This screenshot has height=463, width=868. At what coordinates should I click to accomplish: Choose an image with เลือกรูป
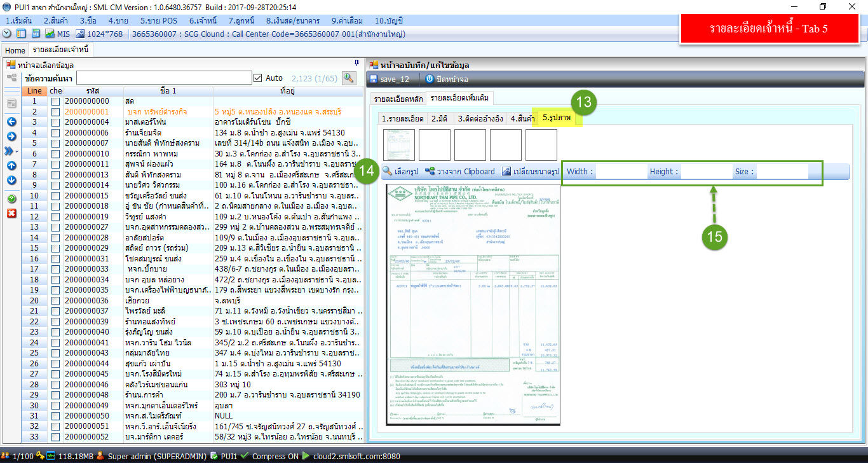[x=400, y=171]
